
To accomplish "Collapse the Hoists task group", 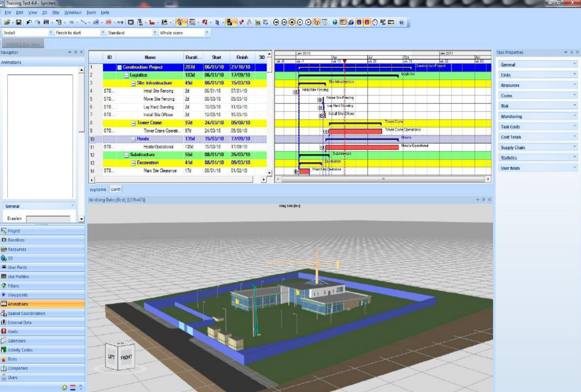I will [x=133, y=139].
